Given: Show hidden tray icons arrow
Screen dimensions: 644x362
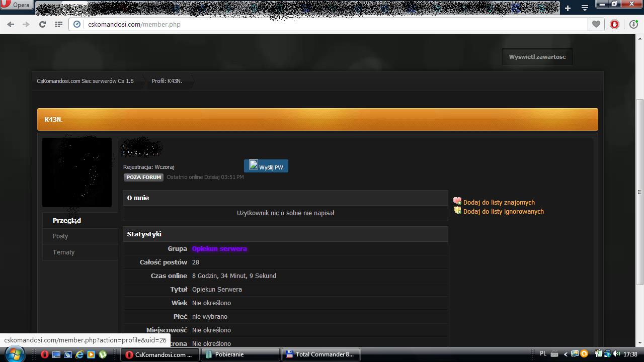Looking at the screenshot, I should (565, 354).
